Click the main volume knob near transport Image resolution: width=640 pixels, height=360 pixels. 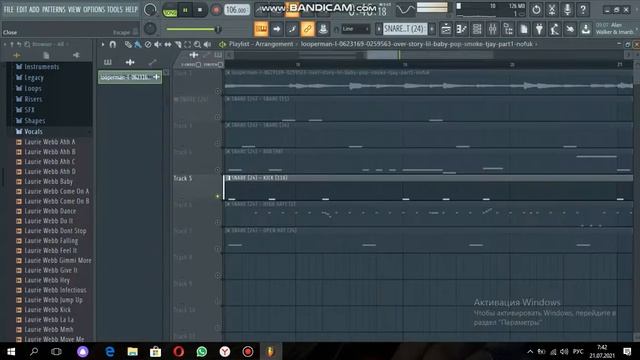(150, 10)
